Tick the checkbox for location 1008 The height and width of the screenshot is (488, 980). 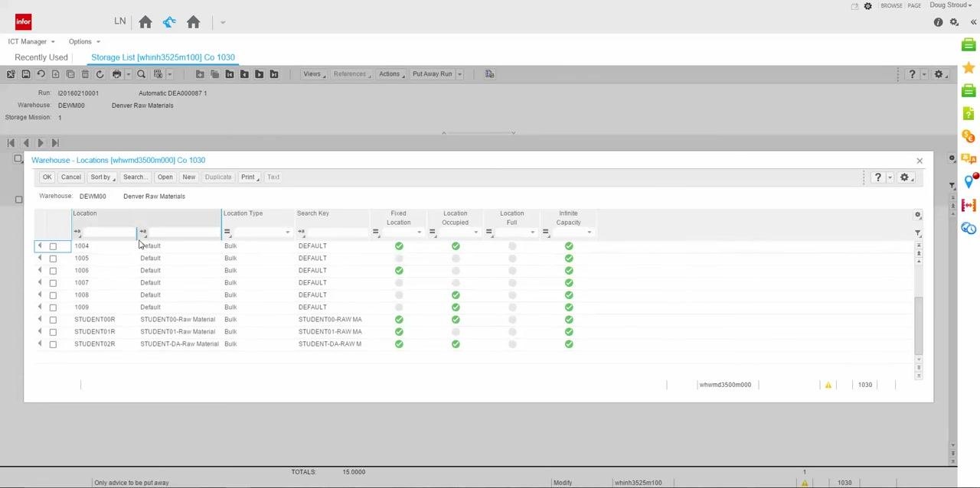pyautogui.click(x=53, y=295)
